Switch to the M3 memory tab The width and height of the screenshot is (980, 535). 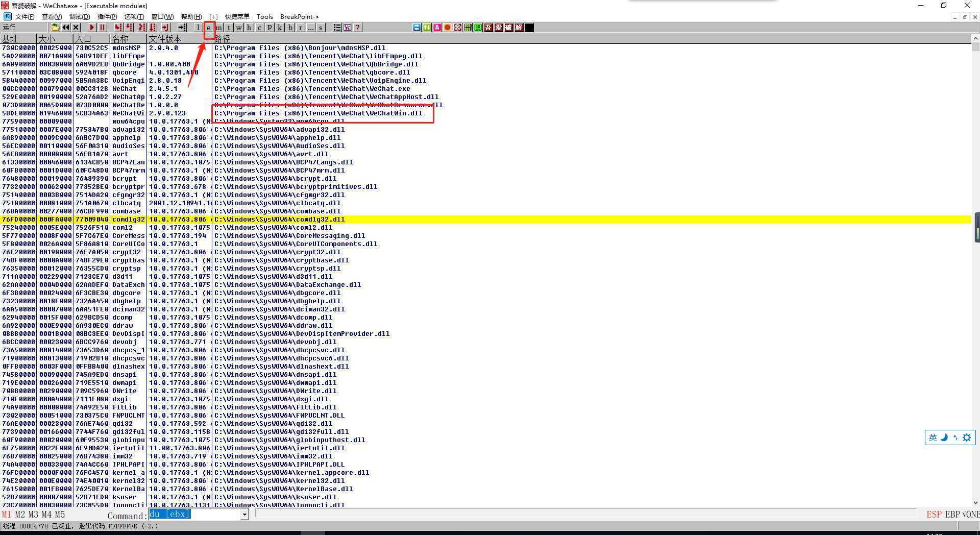[x=33, y=515]
